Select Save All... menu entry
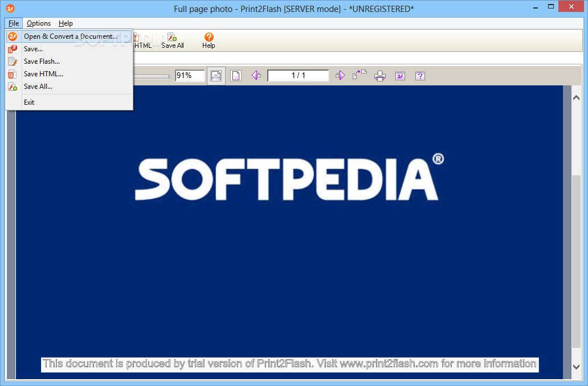 click(70, 87)
